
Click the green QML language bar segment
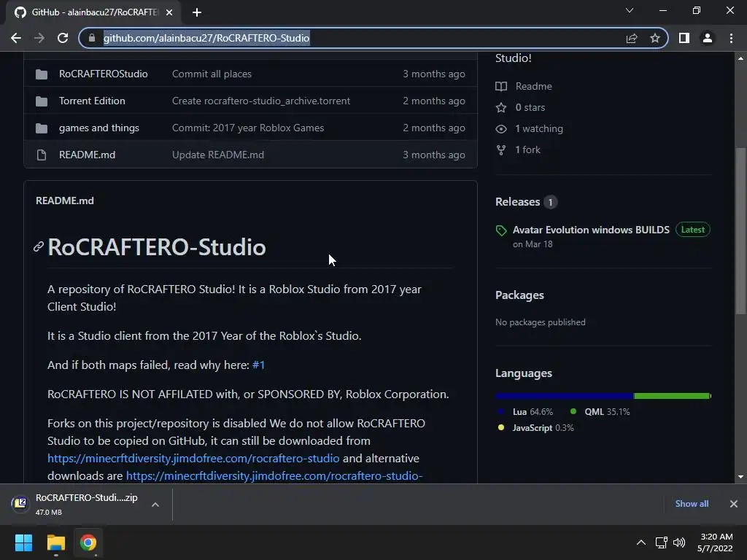click(x=672, y=396)
